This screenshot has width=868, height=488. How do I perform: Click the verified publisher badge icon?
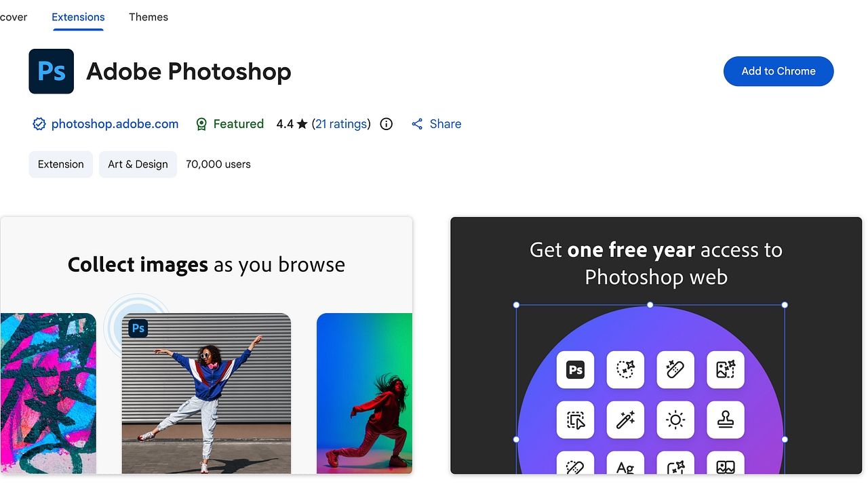(x=39, y=124)
